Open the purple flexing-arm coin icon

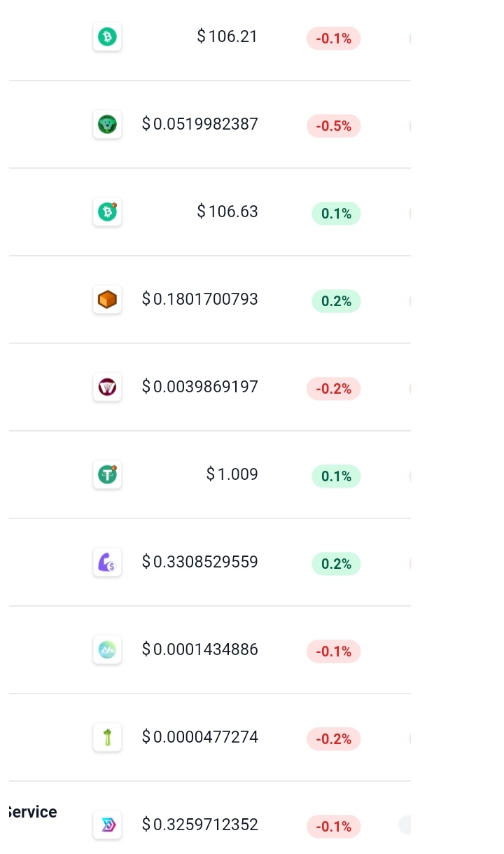click(107, 562)
